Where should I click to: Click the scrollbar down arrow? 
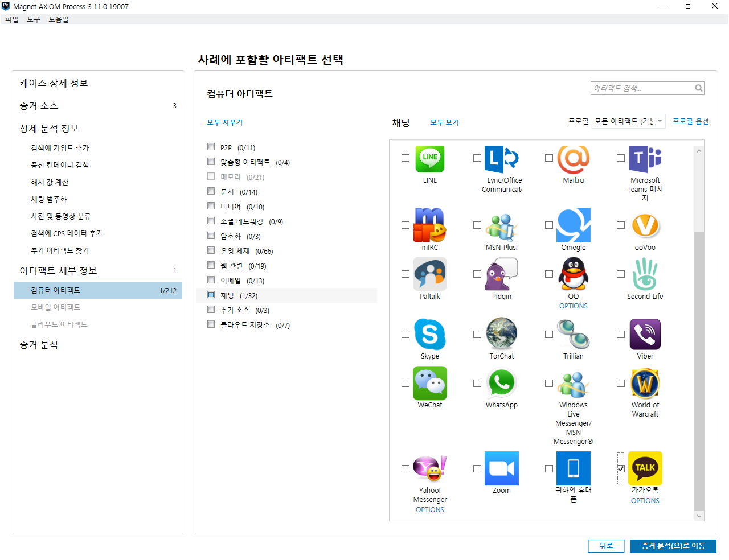click(x=699, y=516)
